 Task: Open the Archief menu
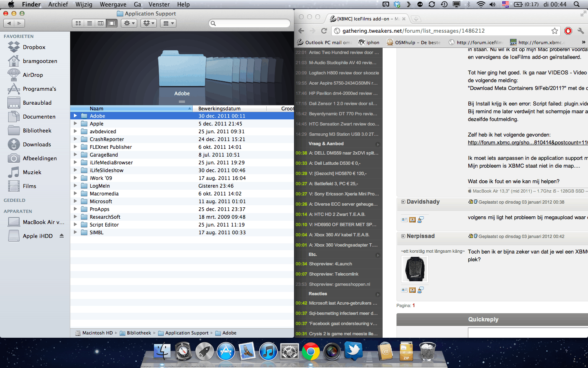tap(58, 4)
